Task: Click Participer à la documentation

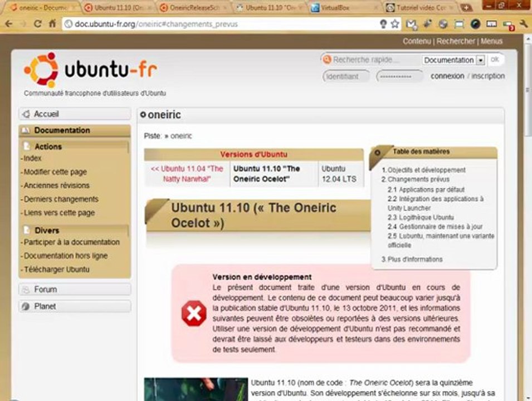Action: 72,242
